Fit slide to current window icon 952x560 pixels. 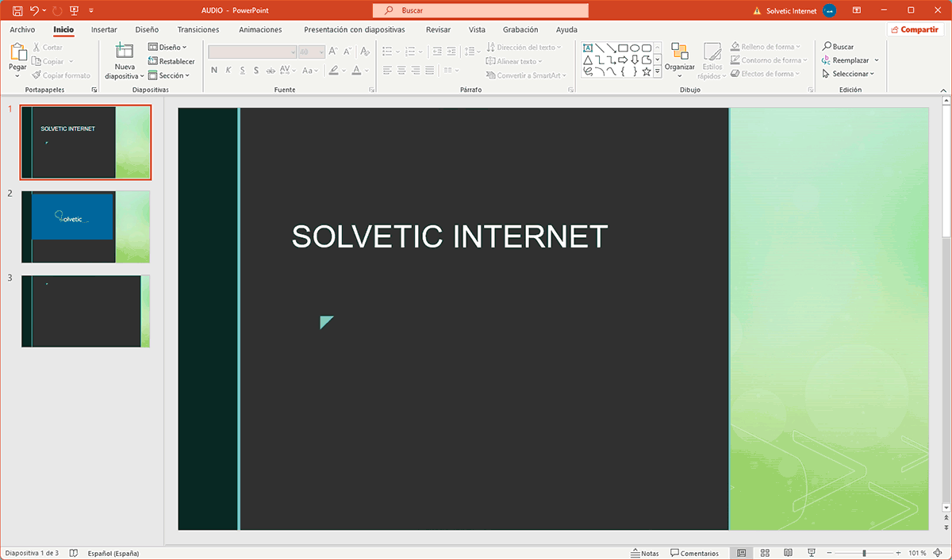click(939, 553)
